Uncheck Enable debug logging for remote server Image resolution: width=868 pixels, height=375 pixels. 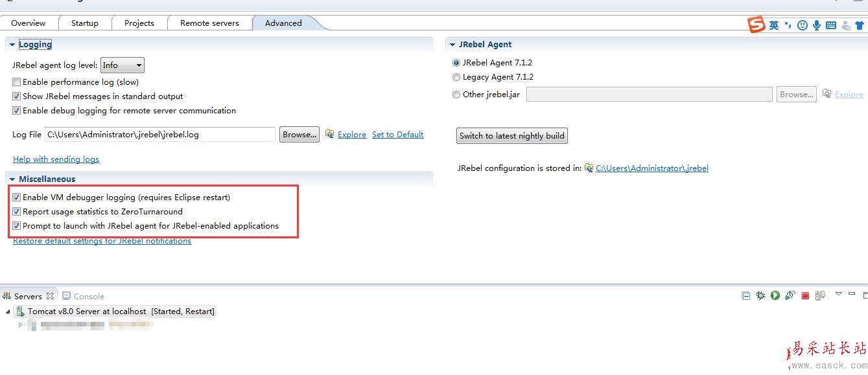click(17, 111)
